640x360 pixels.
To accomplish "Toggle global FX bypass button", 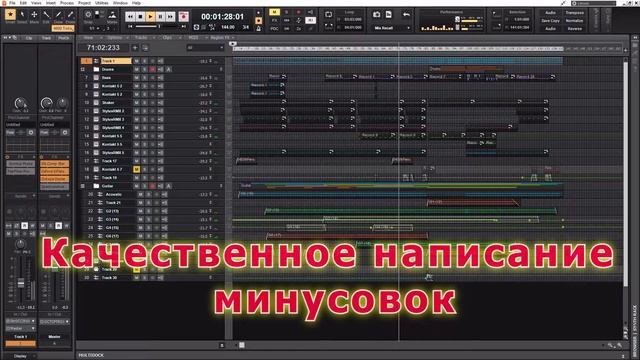I will click(274, 20).
